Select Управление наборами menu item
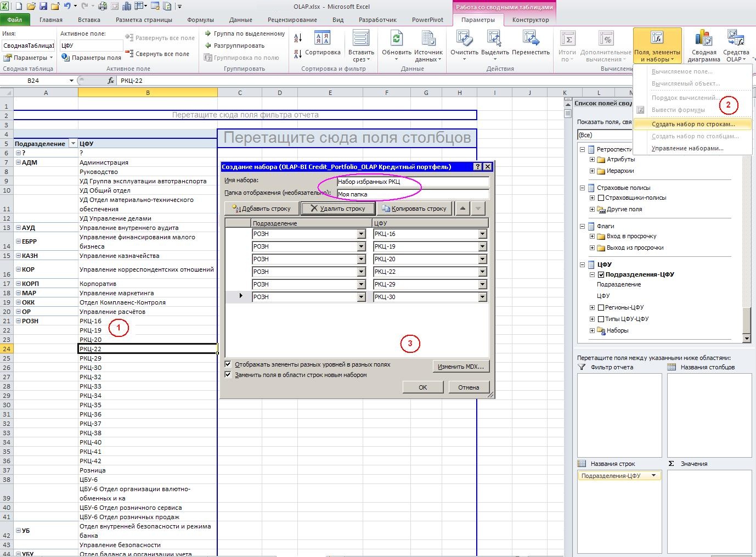Viewport: 756px width, 557px height. coord(687,148)
